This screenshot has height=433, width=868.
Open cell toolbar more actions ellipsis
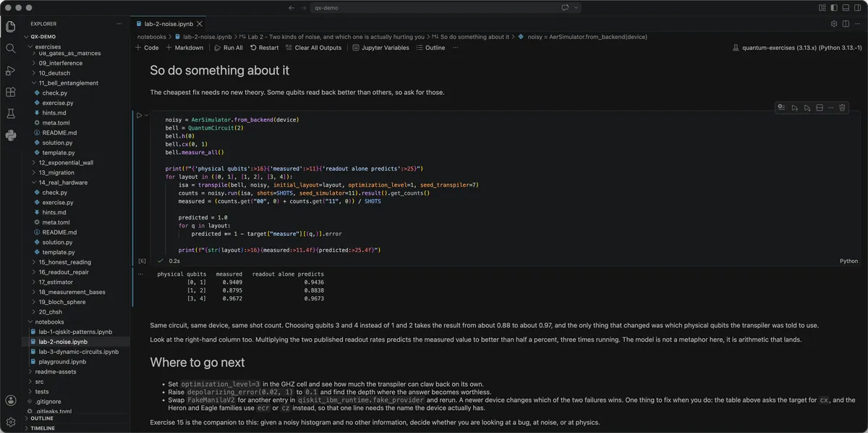(x=830, y=108)
